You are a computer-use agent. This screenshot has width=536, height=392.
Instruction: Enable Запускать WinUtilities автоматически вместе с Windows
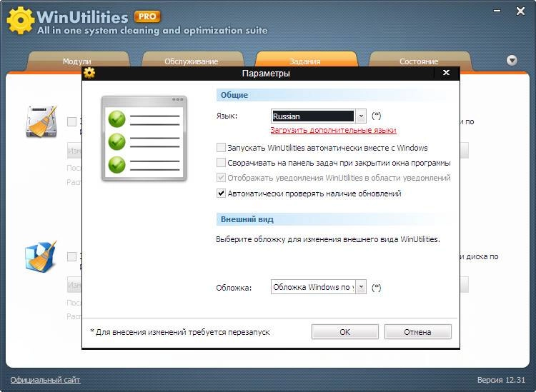pyautogui.click(x=221, y=148)
